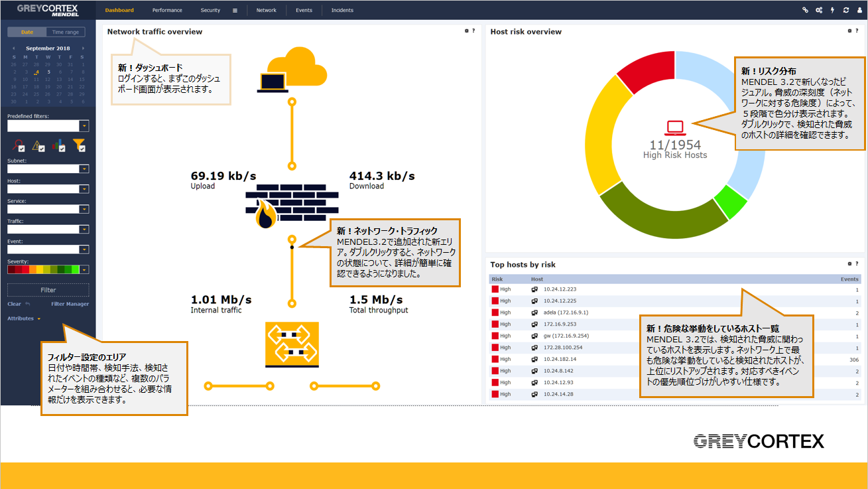Open the Filter Manager link
Image resolution: width=868 pixels, height=489 pixels.
pos(70,304)
